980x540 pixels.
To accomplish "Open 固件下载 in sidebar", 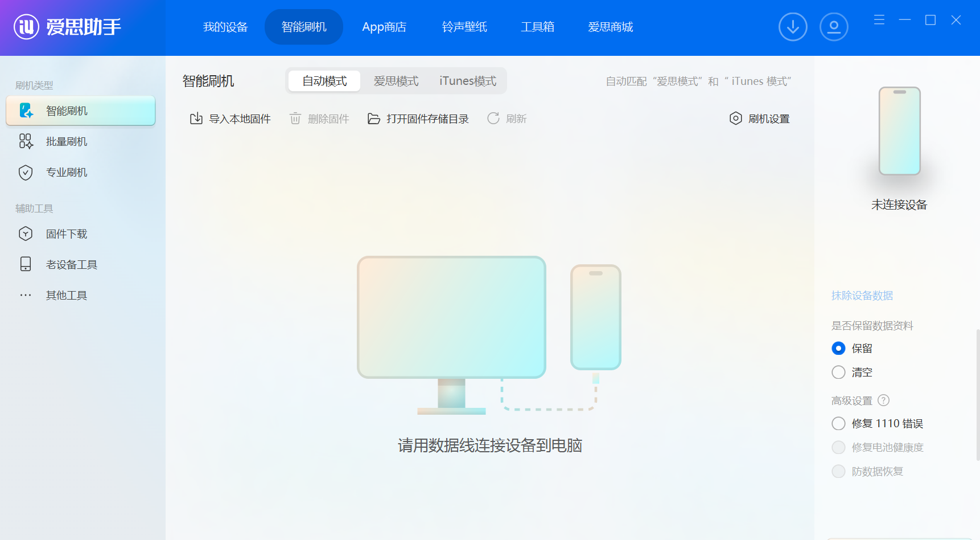I will (x=67, y=234).
